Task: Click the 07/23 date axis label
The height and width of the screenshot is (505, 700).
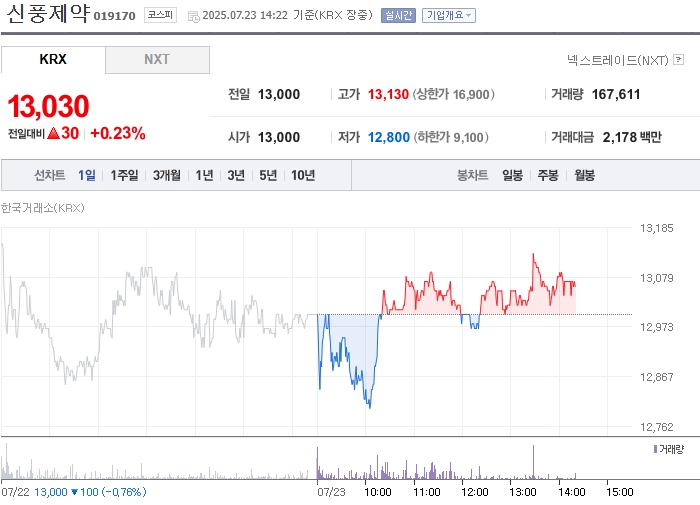Action: click(x=331, y=492)
